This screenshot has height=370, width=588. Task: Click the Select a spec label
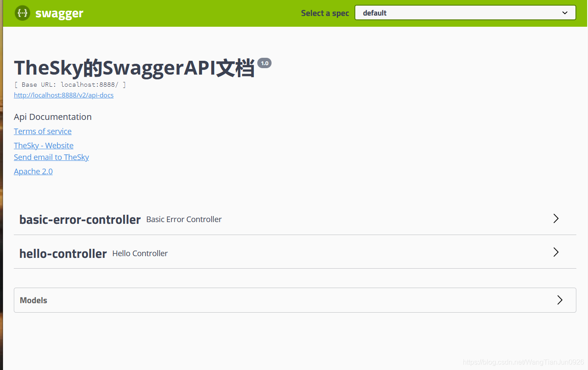point(325,13)
